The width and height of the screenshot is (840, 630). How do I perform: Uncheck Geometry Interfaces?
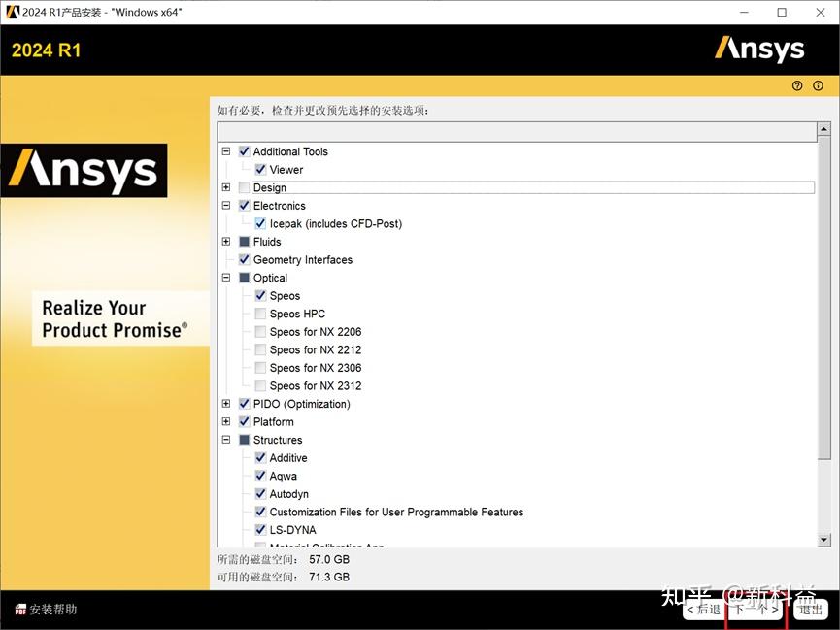coord(244,259)
